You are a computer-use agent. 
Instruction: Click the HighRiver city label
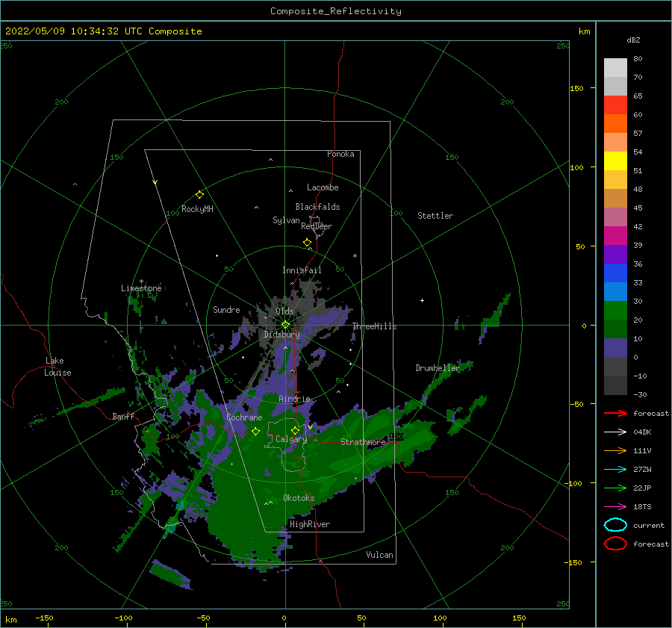point(310,524)
